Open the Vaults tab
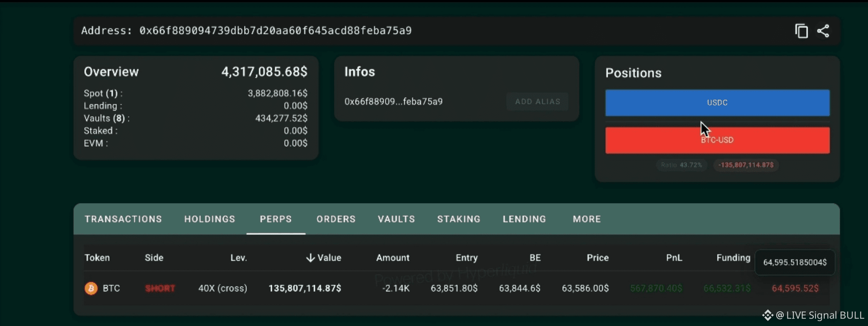This screenshot has width=868, height=326. pyautogui.click(x=396, y=219)
